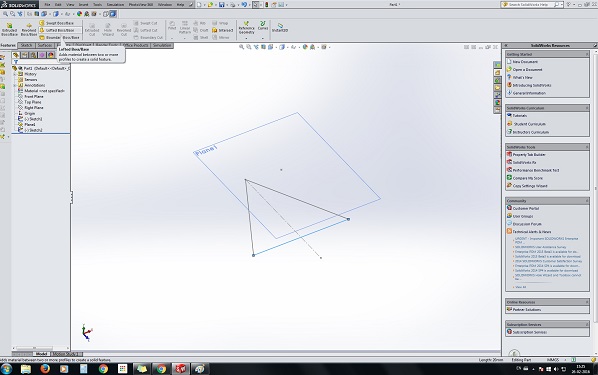The image size is (598, 375).
Task: Select Plane1 in feature tree
Action: (30, 124)
